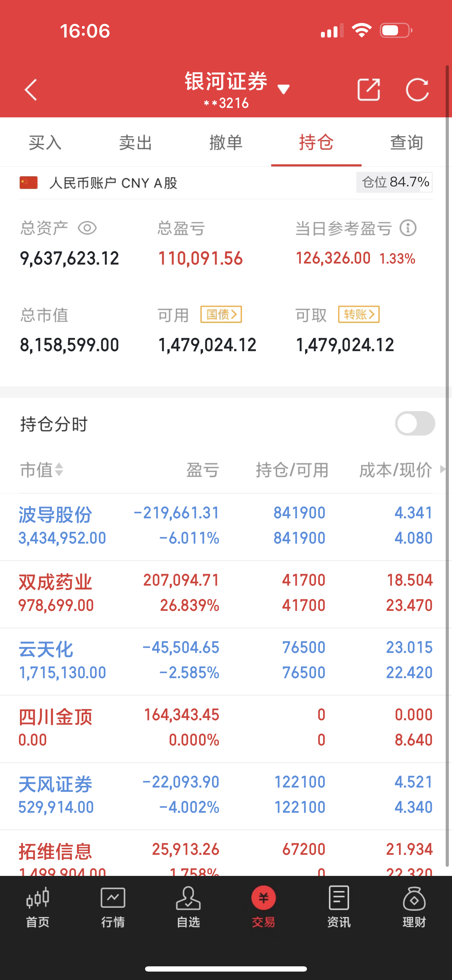
Task: Tap daily profit 126,326.00
Action: [333, 258]
